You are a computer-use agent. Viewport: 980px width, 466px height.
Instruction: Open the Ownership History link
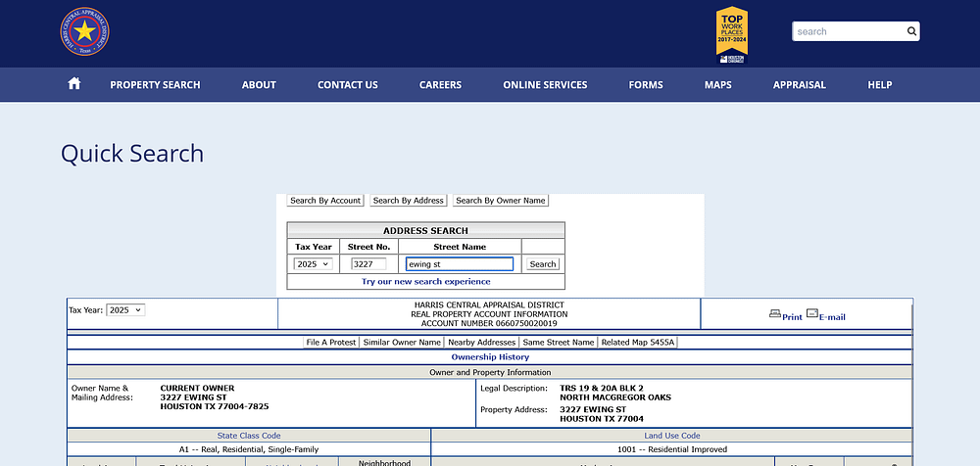(x=490, y=357)
